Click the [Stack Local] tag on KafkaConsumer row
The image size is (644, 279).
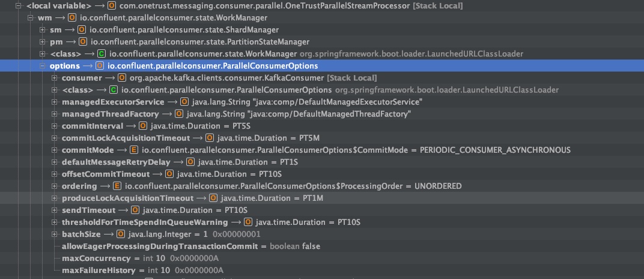(351, 78)
